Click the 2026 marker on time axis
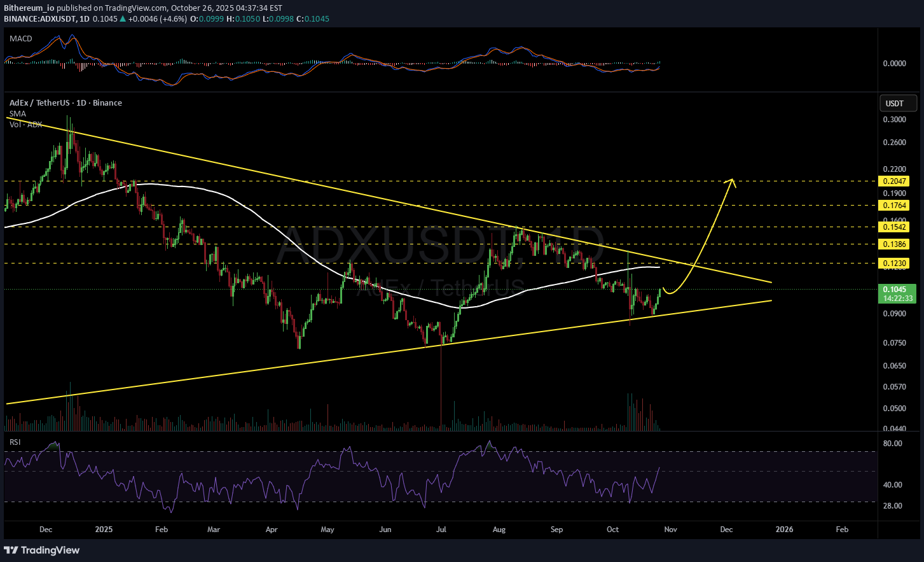 (x=784, y=530)
